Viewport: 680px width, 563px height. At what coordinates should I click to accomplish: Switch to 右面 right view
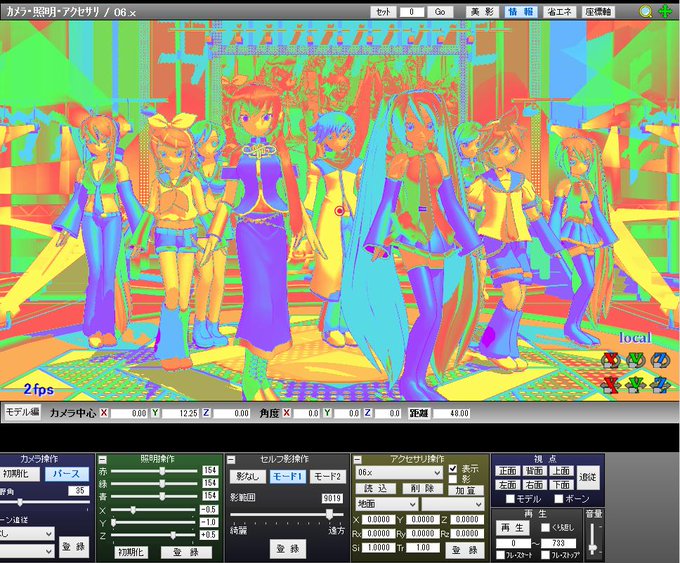(534, 484)
